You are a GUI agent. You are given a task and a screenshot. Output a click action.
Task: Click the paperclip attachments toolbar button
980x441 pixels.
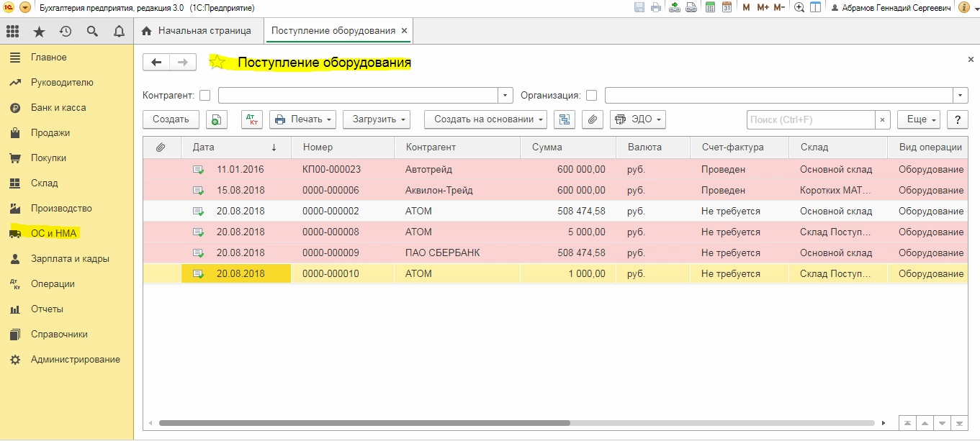(x=592, y=119)
